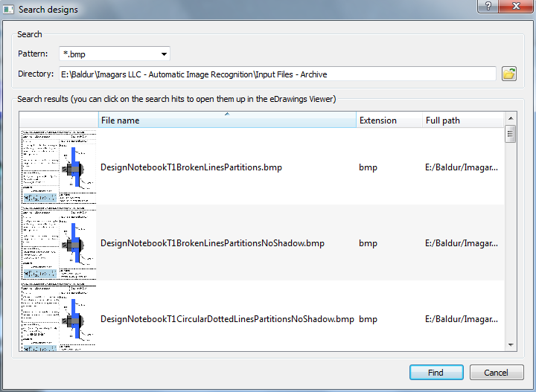This screenshot has height=392, width=536.
Task: Click the Find button
Action: pos(436,373)
